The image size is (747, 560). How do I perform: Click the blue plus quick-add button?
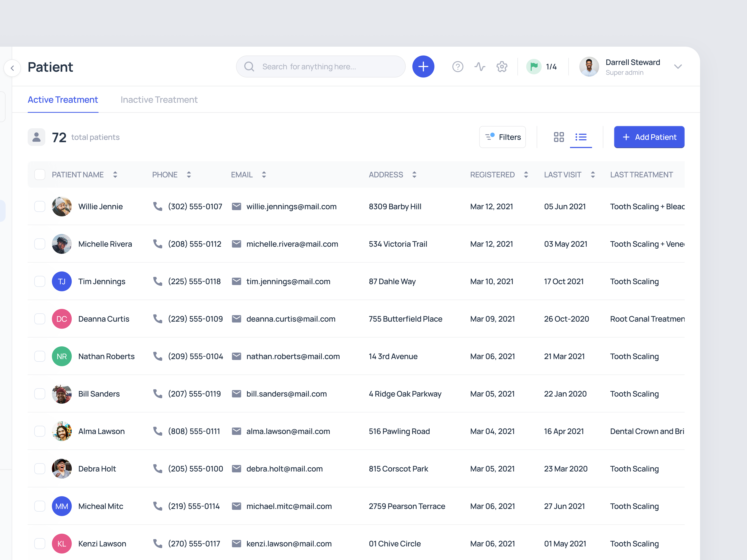tap(423, 66)
